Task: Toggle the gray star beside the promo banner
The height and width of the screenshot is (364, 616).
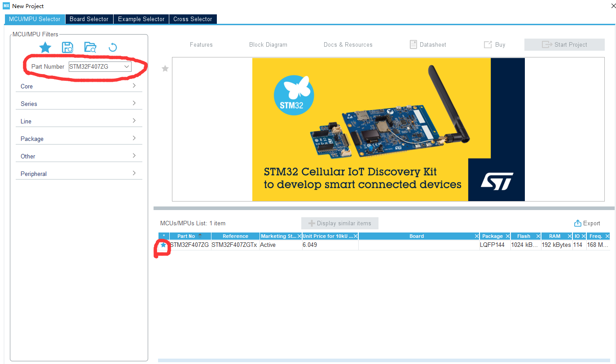Action: (165, 68)
